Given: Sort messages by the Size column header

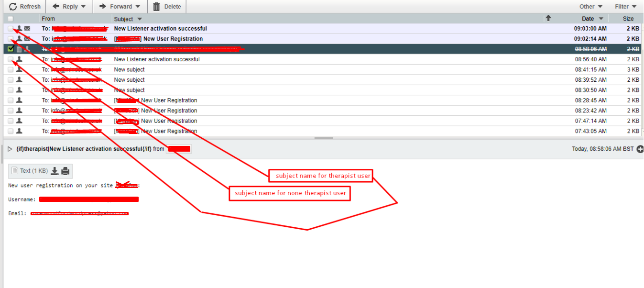Looking at the screenshot, I should (x=628, y=19).
